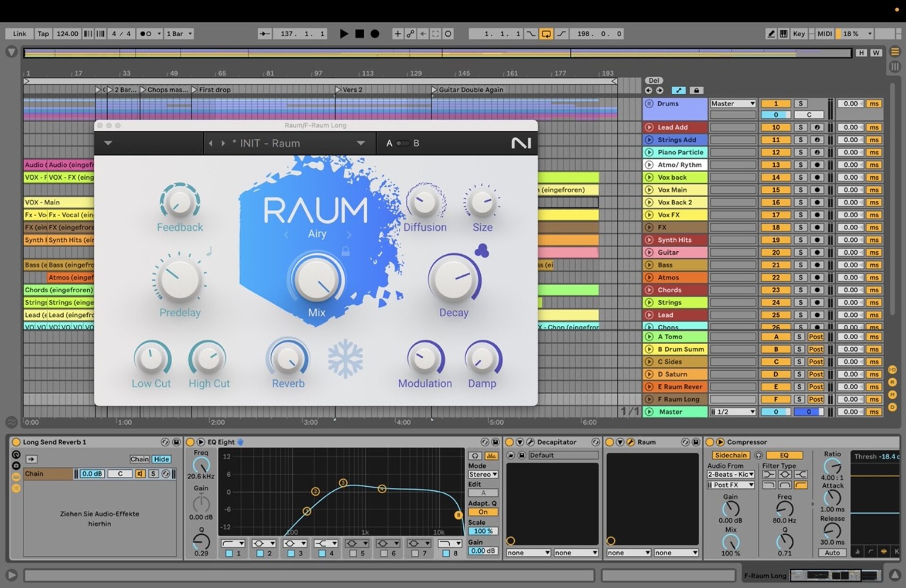Toggle the metronome button
The height and width of the screenshot is (588, 906).
149,33
